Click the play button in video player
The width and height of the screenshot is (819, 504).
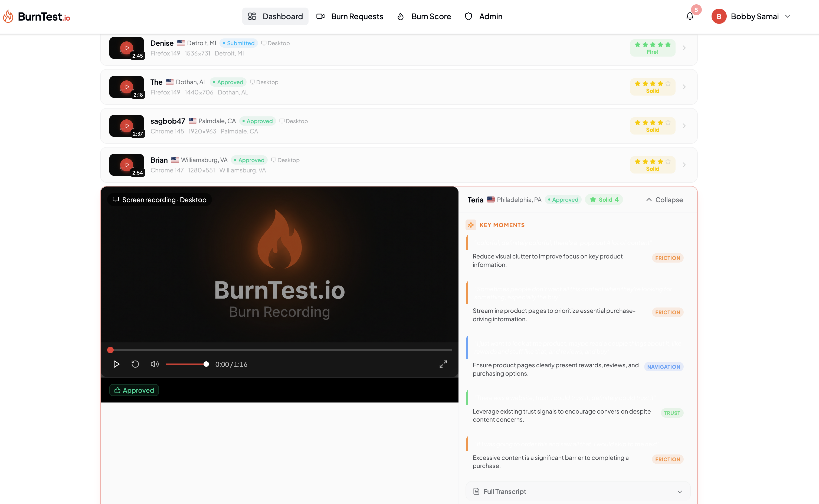(x=116, y=364)
